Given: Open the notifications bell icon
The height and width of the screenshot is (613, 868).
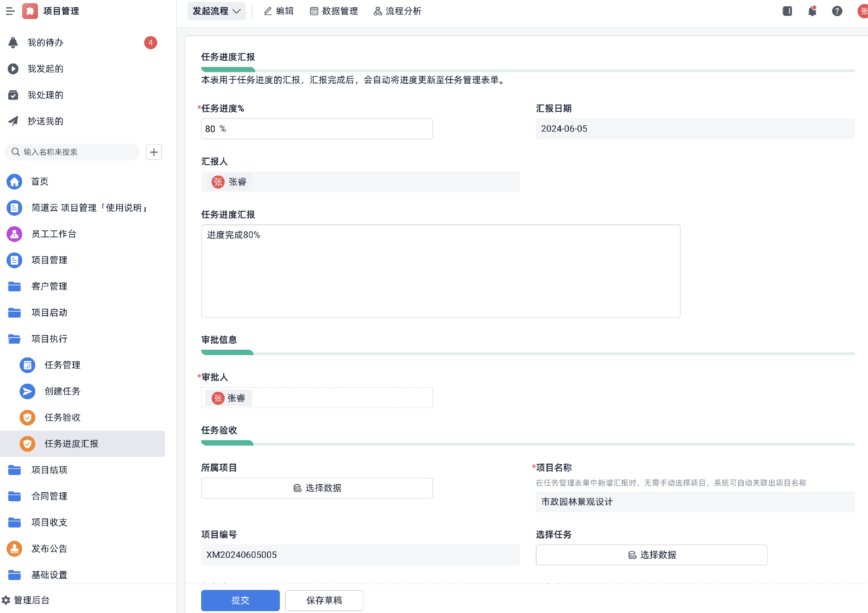Looking at the screenshot, I should coord(812,11).
